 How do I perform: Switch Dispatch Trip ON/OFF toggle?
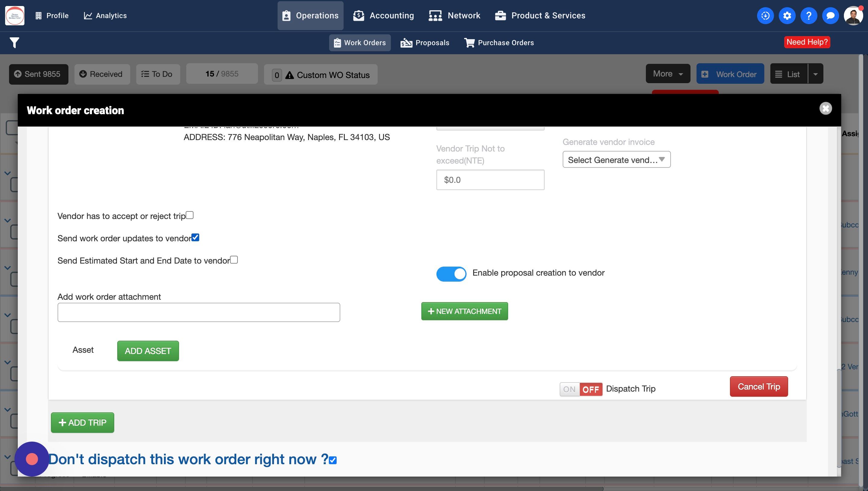[x=580, y=389]
